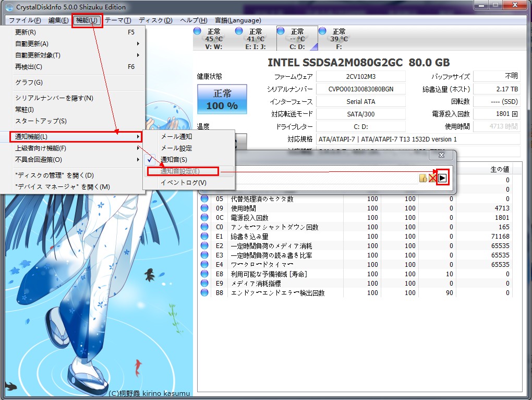This screenshot has height=400, width=532.
Task: Expand the 上級者向け機能(F) submenu
Action: click(75, 148)
